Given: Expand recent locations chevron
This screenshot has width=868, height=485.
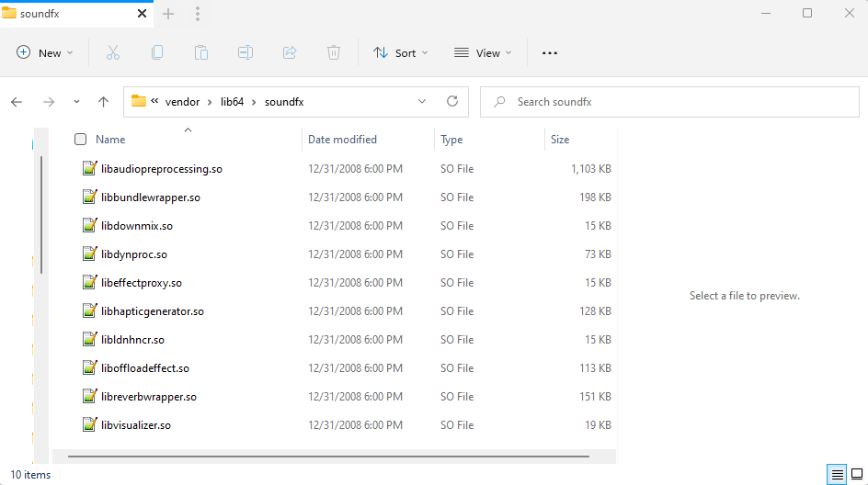Looking at the screenshot, I should (76, 102).
